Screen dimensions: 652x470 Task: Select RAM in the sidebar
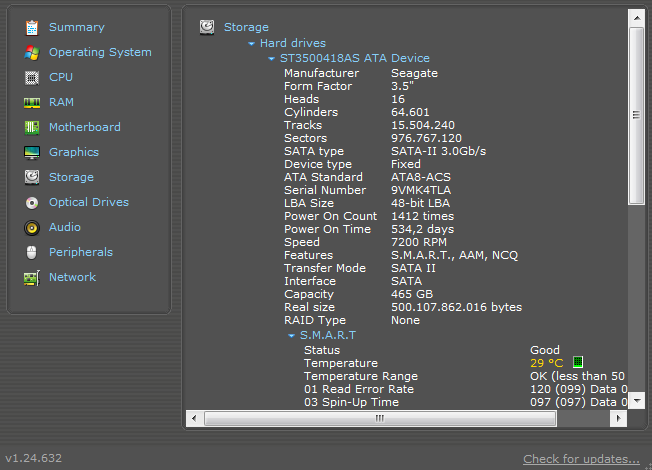pos(61,102)
